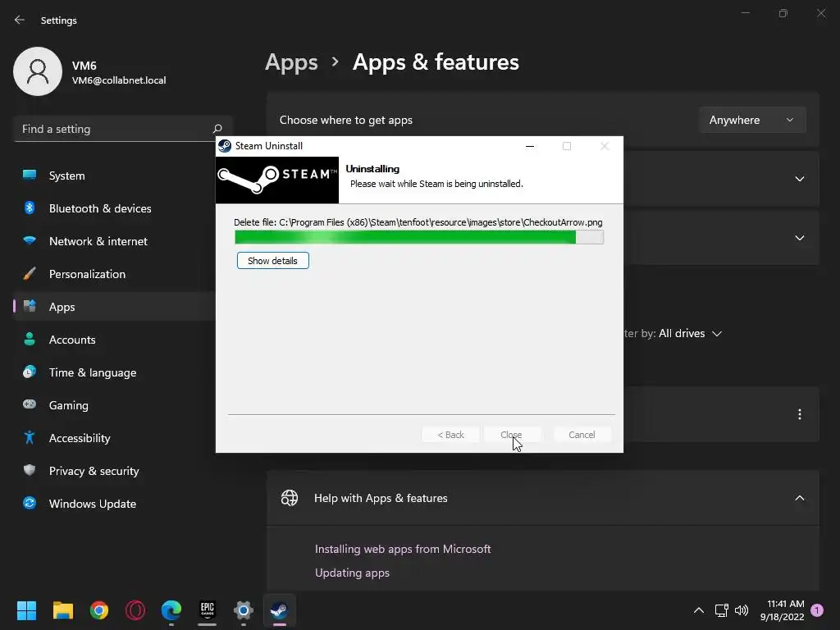840x630 pixels.
Task: Click the Privacy shield icon
Action: tap(30, 470)
